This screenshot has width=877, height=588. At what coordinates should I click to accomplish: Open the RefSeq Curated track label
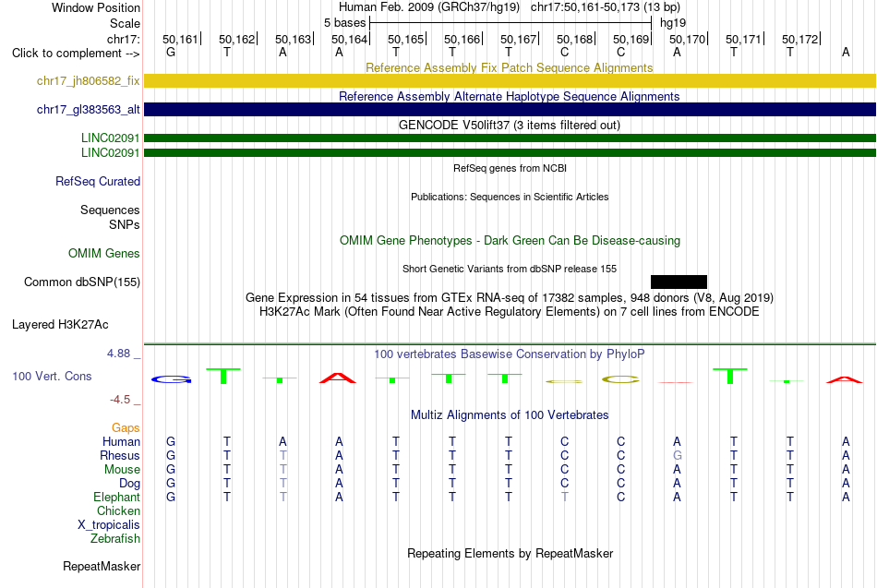pos(98,181)
